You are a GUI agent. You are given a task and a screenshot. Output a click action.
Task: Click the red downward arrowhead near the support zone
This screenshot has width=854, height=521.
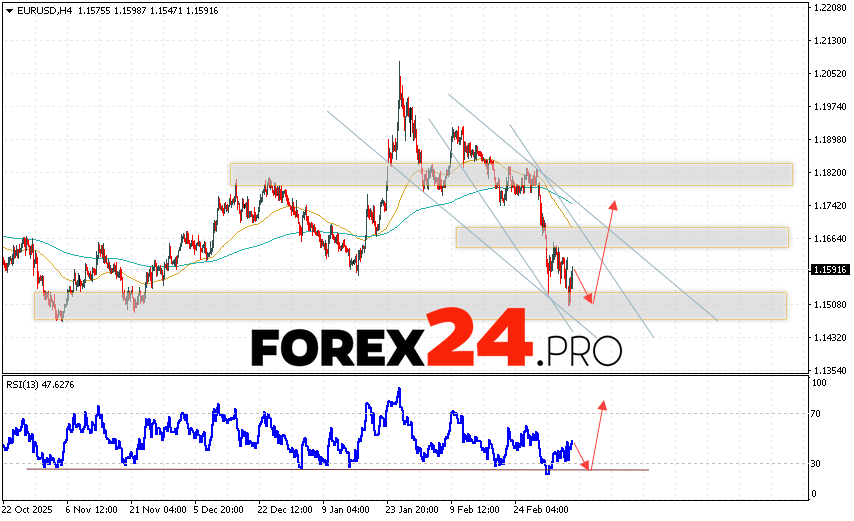589,298
